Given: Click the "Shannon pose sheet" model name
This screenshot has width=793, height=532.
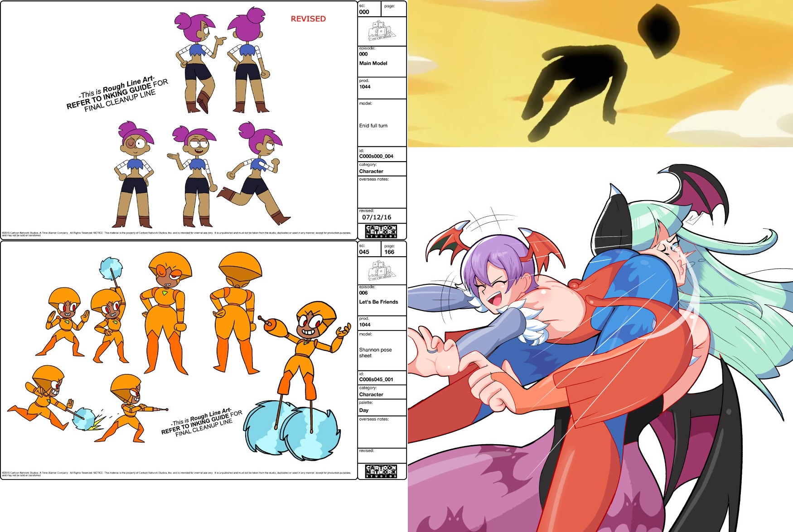Looking at the screenshot, I should (x=375, y=353).
